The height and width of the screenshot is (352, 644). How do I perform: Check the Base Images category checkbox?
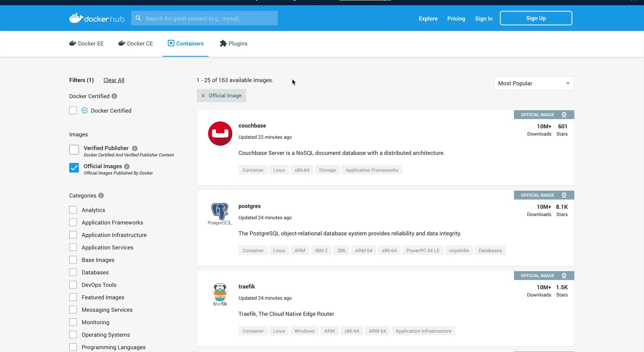(73, 260)
